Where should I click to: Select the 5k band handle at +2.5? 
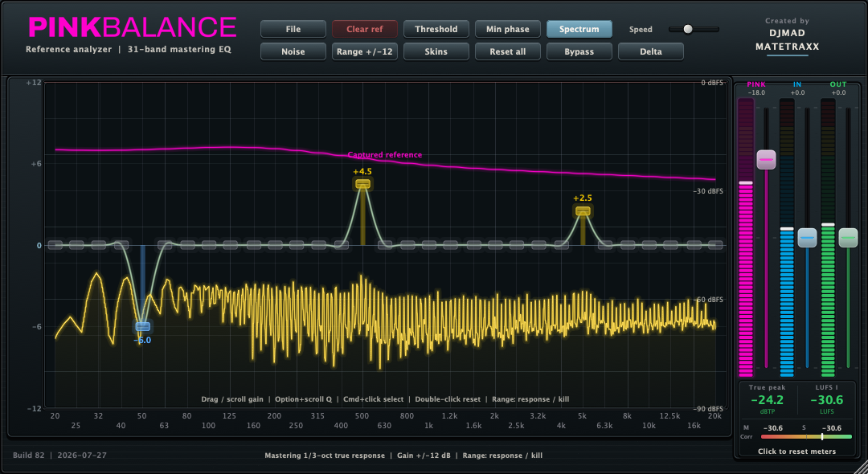(x=583, y=210)
